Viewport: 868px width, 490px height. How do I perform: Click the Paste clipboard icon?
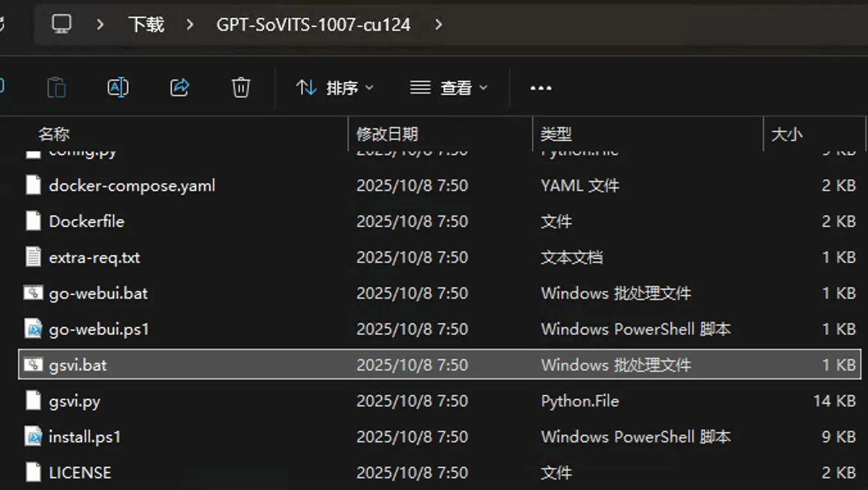point(57,87)
